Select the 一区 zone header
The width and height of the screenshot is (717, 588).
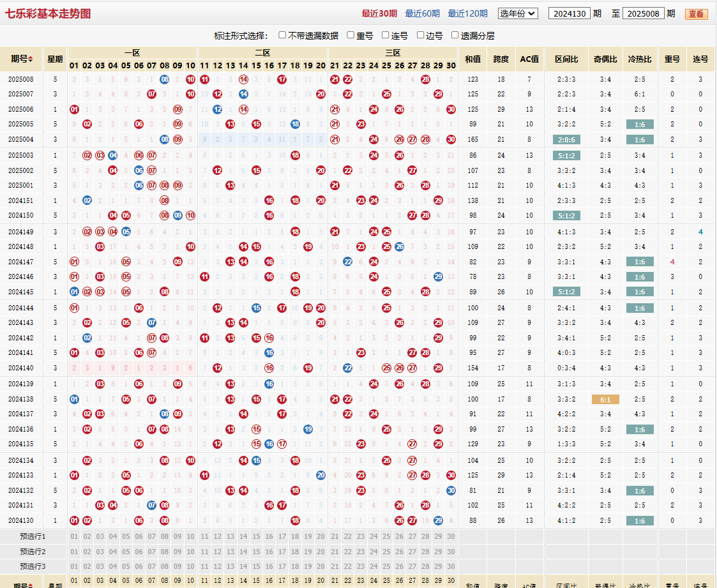tap(132, 52)
